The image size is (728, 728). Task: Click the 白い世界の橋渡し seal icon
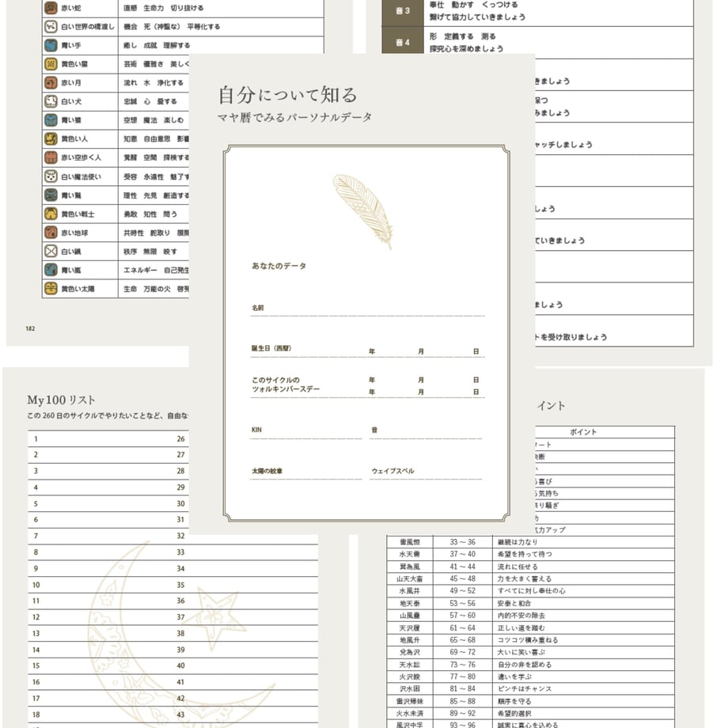[x=51, y=26]
